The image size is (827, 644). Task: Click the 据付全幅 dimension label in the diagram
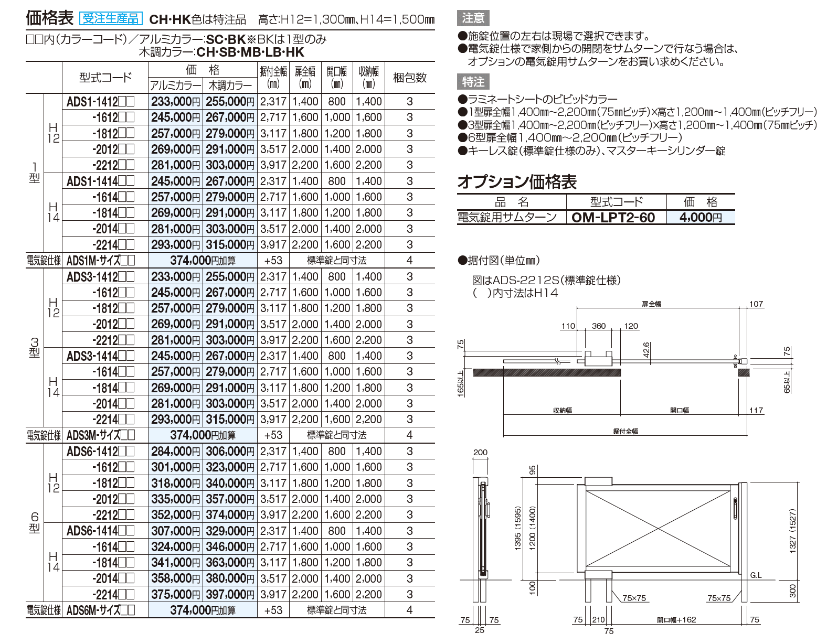click(x=625, y=431)
